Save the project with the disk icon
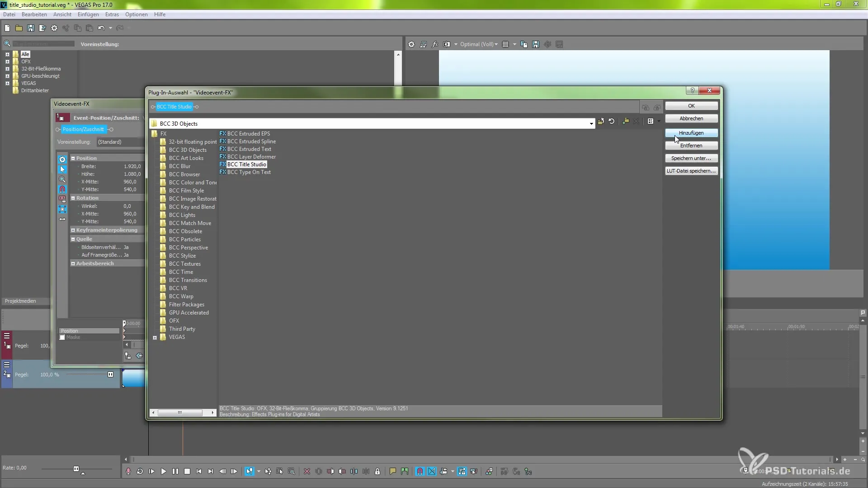The width and height of the screenshot is (868, 488). [x=31, y=28]
